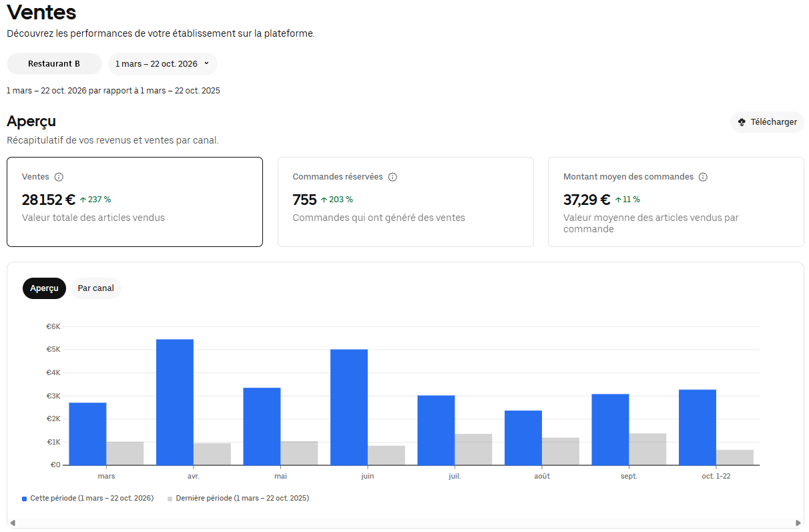Click the 37,29 € average value
Screen dimensions: 809x532
[587, 200]
